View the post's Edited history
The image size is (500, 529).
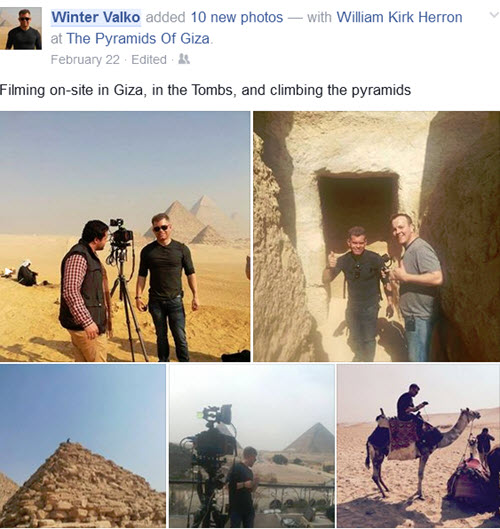(149, 59)
